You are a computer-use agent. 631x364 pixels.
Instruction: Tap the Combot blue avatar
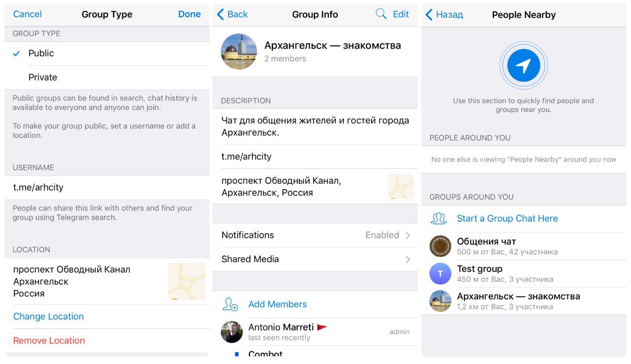tap(237, 354)
